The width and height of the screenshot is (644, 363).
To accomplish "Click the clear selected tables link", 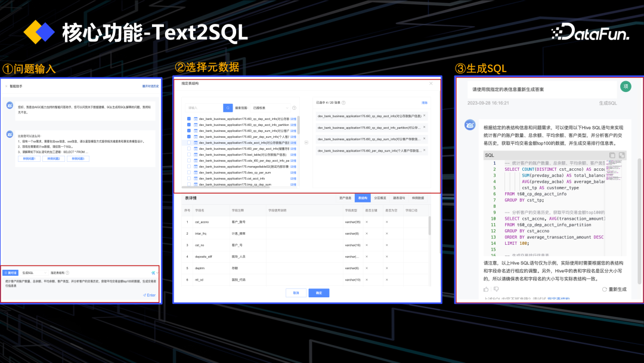I will [425, 103].
